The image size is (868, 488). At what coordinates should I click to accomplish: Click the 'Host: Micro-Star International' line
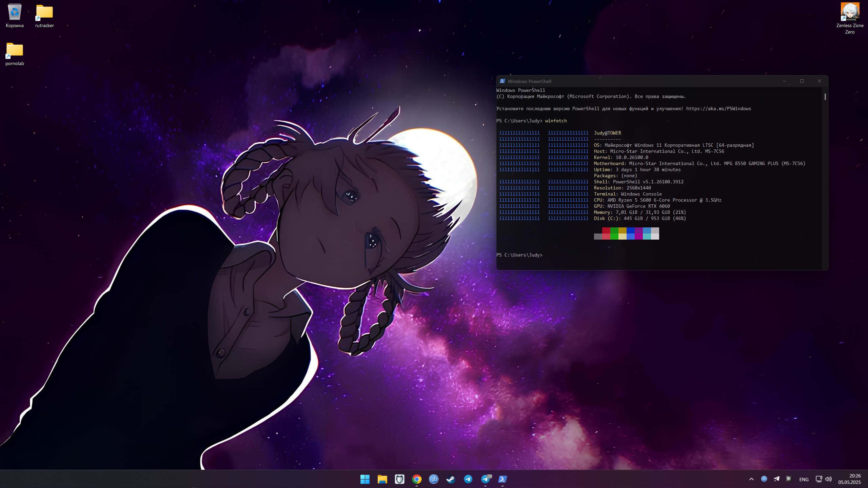pos(659,151)
